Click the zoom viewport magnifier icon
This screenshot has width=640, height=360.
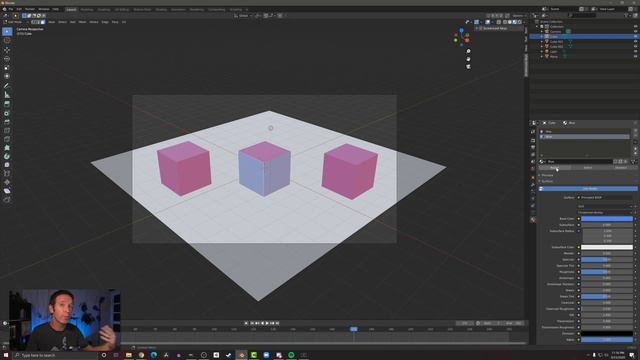(x=468, y=51)
